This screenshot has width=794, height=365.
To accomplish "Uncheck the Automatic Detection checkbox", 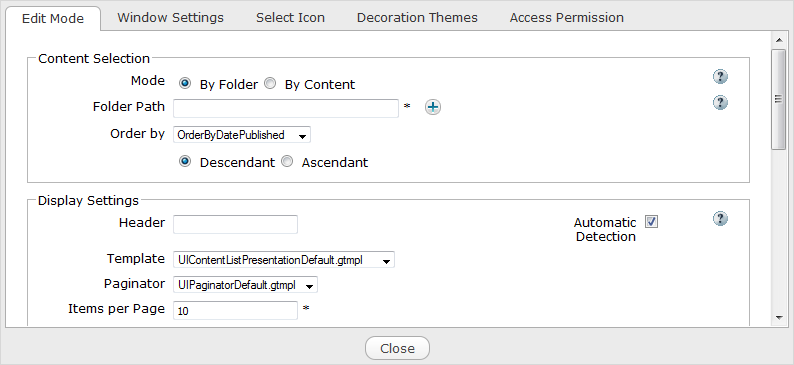I will pyautogui.click(x=651, y=222).
